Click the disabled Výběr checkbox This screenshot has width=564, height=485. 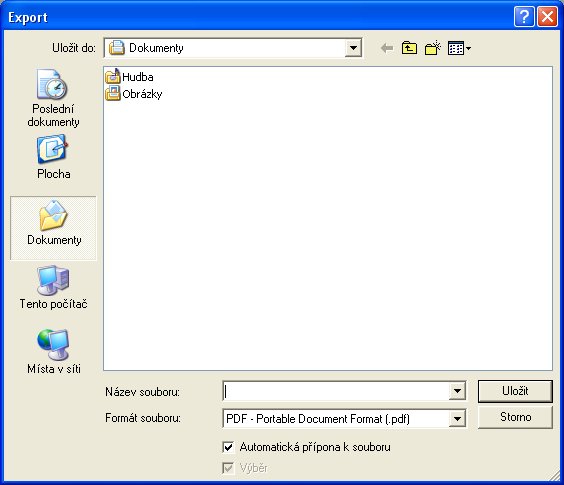point(228,468)
